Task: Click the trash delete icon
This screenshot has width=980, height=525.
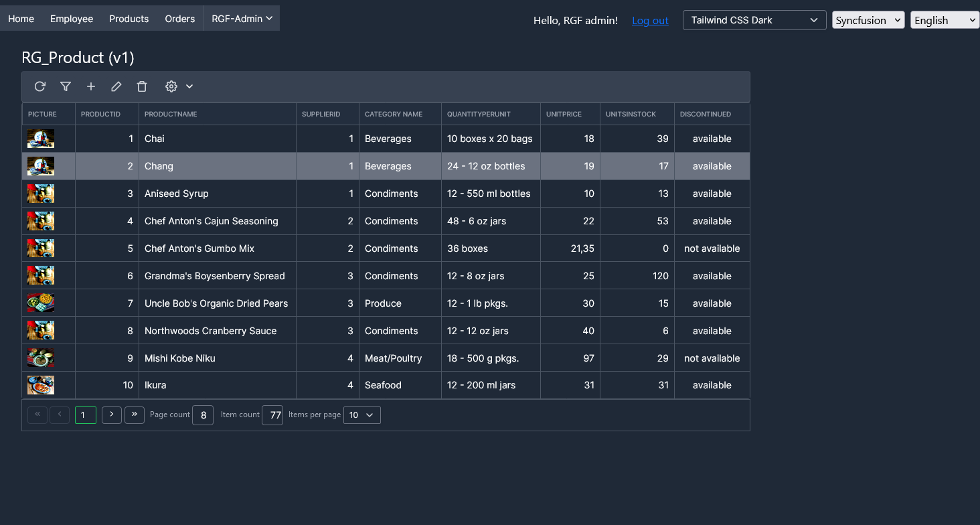Action: coord(142,86)
